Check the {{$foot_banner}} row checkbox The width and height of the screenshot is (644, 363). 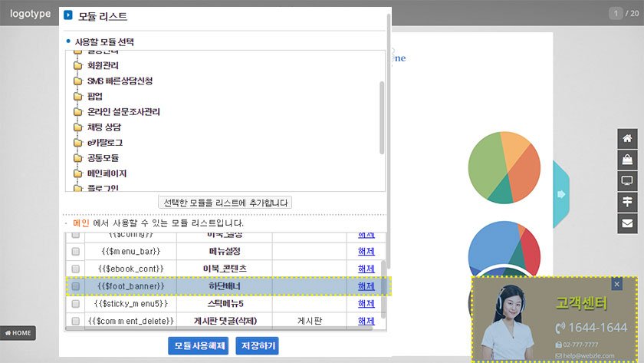[75, 286]
